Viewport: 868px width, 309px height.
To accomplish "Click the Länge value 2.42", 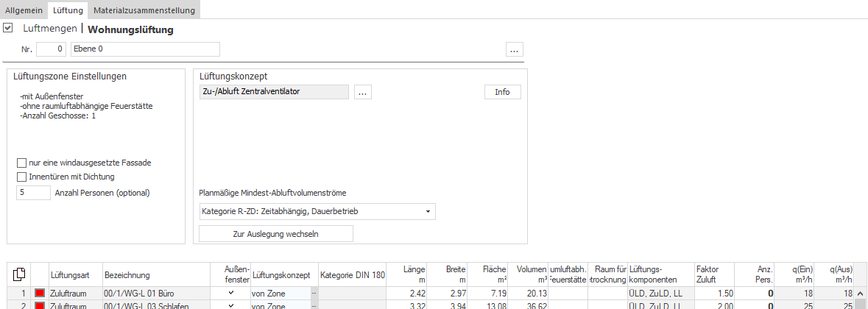I will tap(406, 294).
